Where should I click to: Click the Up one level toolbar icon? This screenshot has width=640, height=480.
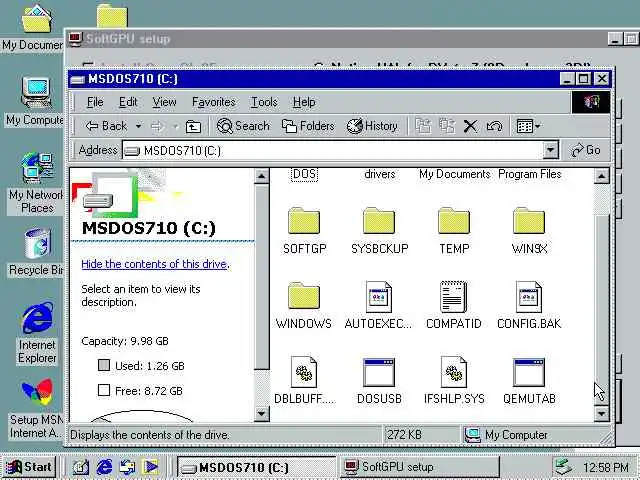click(x=193, y=127)
